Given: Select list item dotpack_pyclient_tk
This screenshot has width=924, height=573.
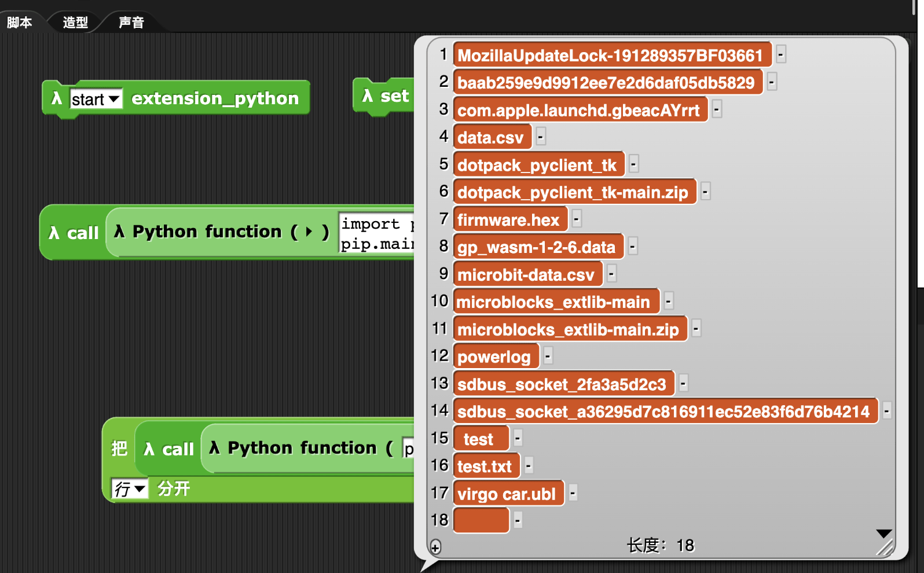Looking at the screenshot, I should 539,165.
